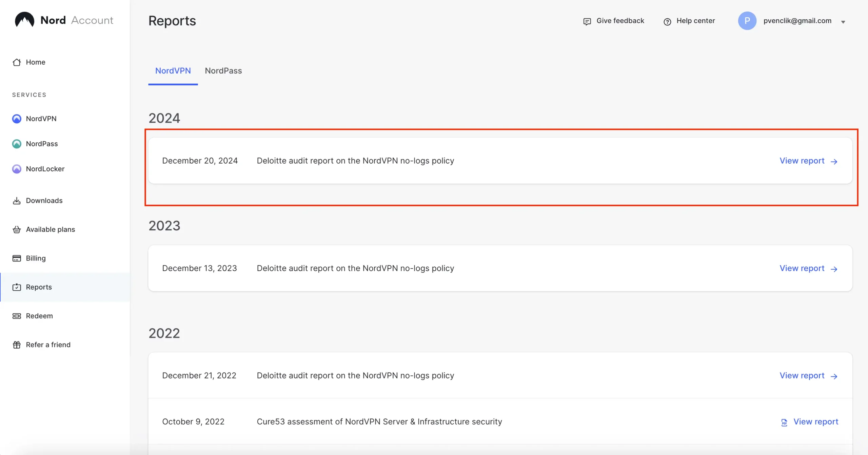This screenshot has height=455, width=868.
Task: Click arrow icon for December 21, 2022 report
Action: 834,376
